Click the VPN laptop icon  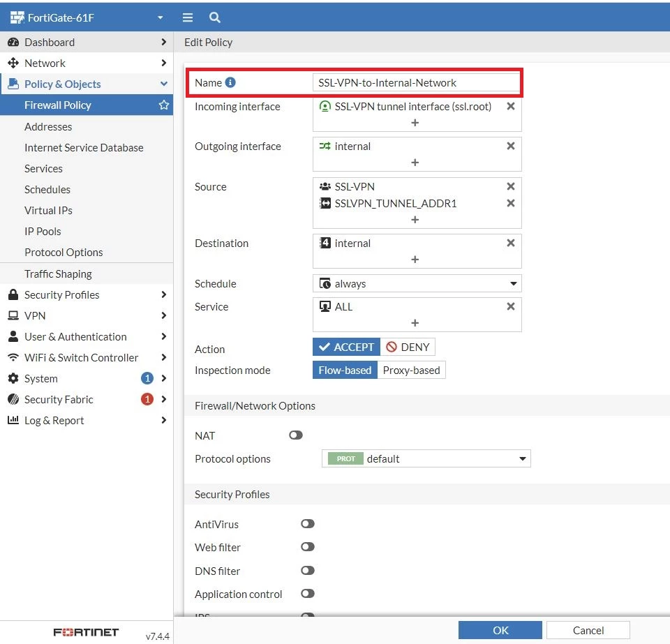13,315
